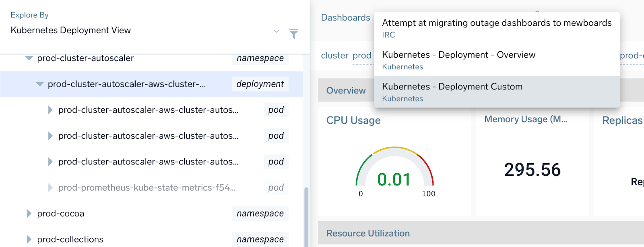Expand the third prod-cluster-autoscaler pod arrow

tap(50, 162)
